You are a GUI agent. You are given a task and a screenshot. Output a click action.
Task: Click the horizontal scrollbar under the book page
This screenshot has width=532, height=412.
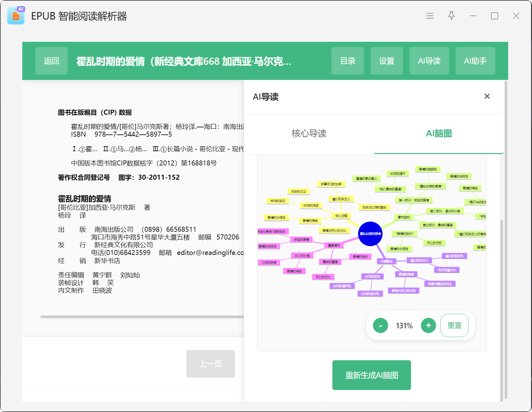click(x=142, y=317)
